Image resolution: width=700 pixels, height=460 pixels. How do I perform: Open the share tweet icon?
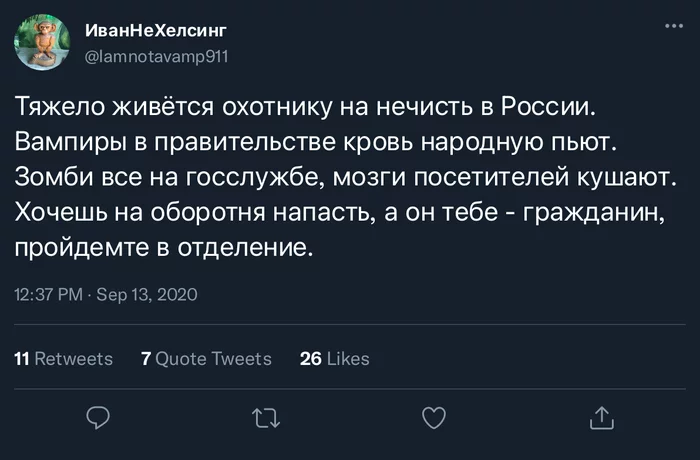pyautogui.click(x=601, y=417)
